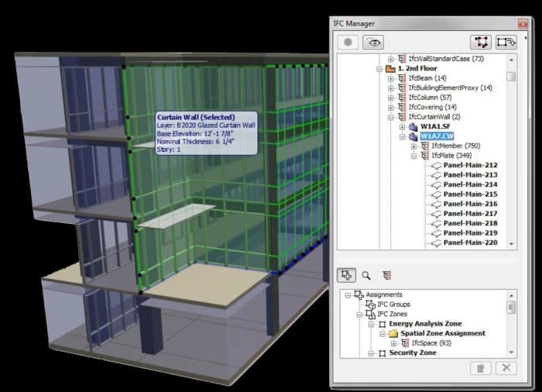Switch to the magnifier search tab
This screenshot has width=542, height=392.
tap(366, 276)
